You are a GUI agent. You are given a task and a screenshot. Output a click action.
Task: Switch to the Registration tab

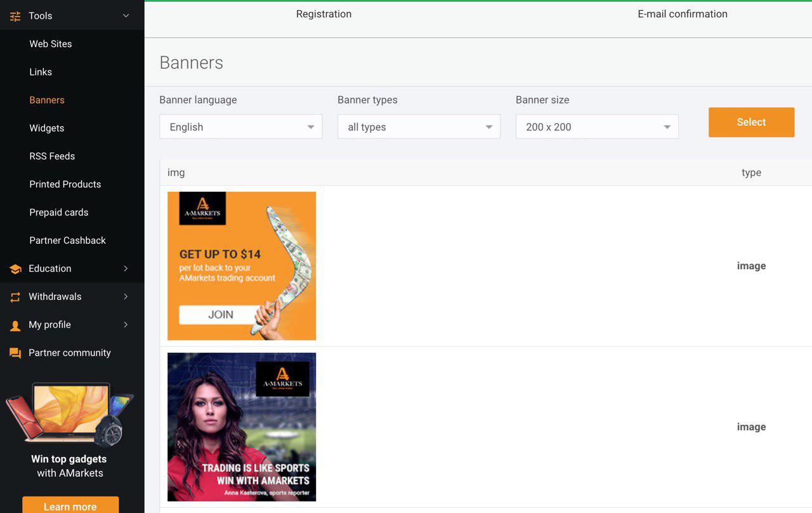pos(324,14)
